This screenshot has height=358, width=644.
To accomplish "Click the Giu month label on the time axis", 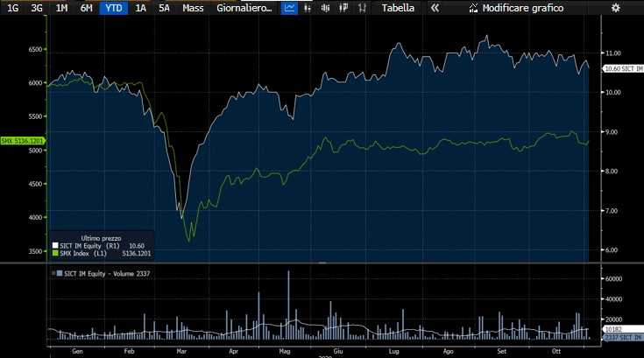I will [x=338, y=352].
